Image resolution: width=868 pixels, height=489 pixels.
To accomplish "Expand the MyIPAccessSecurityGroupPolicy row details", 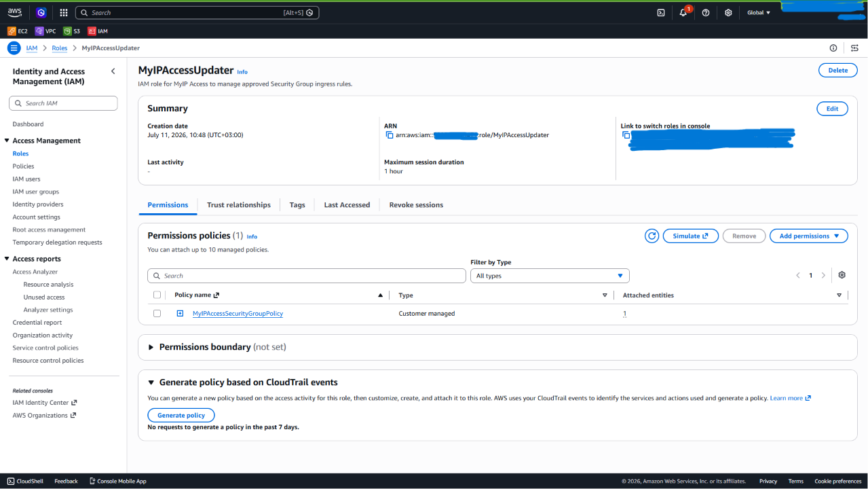I will [x=181, y=313].
